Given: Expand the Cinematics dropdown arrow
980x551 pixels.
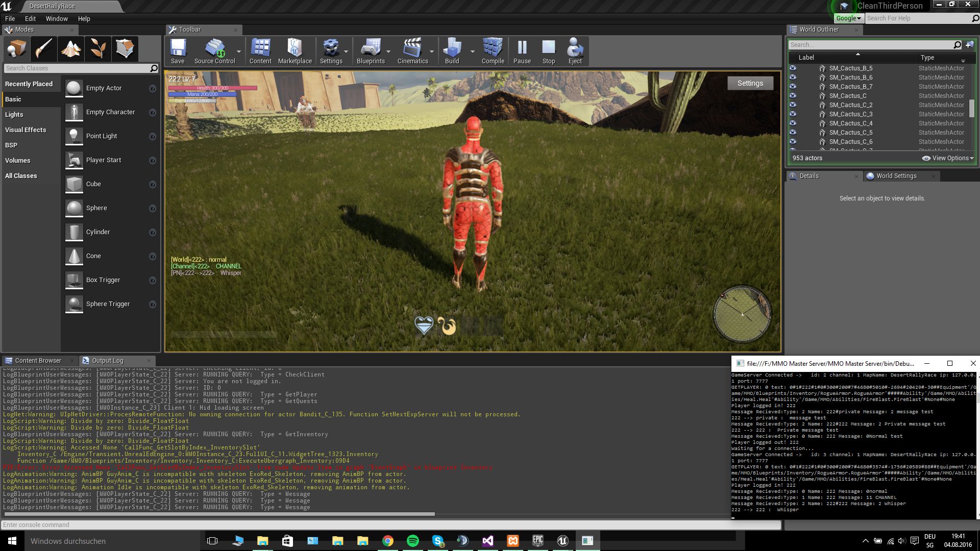Looking at the screenshot, I should click(x=432, y=51).
